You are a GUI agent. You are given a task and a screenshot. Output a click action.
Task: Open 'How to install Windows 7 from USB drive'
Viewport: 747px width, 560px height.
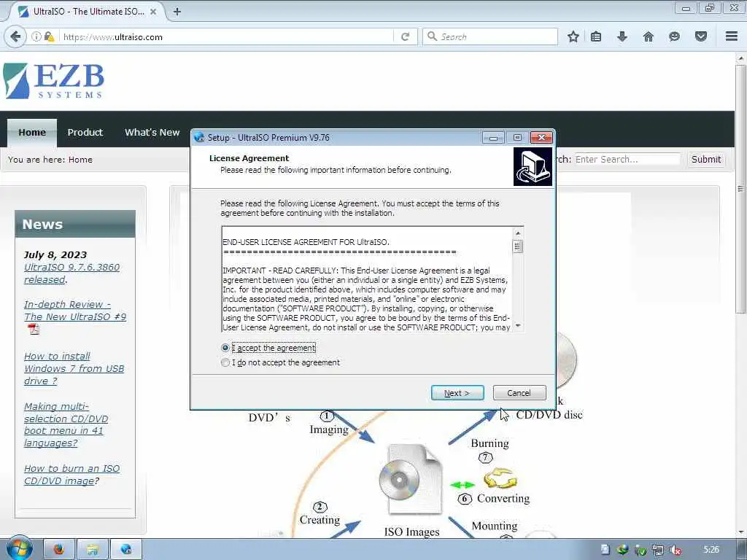(x=74, y=368)
